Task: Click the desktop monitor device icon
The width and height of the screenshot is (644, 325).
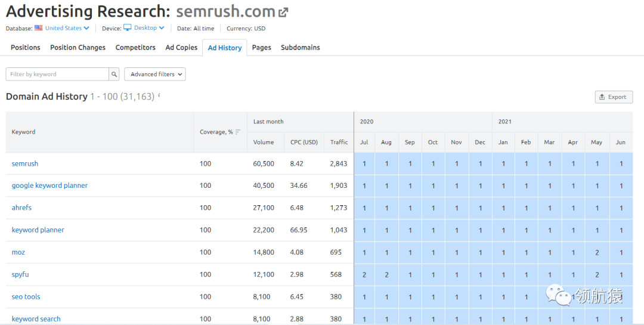Action: (127, 28)
